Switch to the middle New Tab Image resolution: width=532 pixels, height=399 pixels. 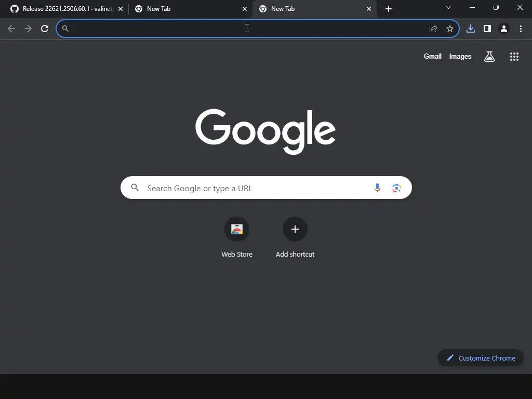(x=190, y=9)
